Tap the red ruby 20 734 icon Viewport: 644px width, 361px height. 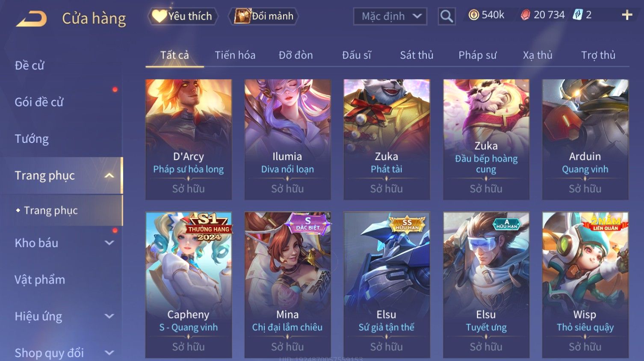coord(526,15)
